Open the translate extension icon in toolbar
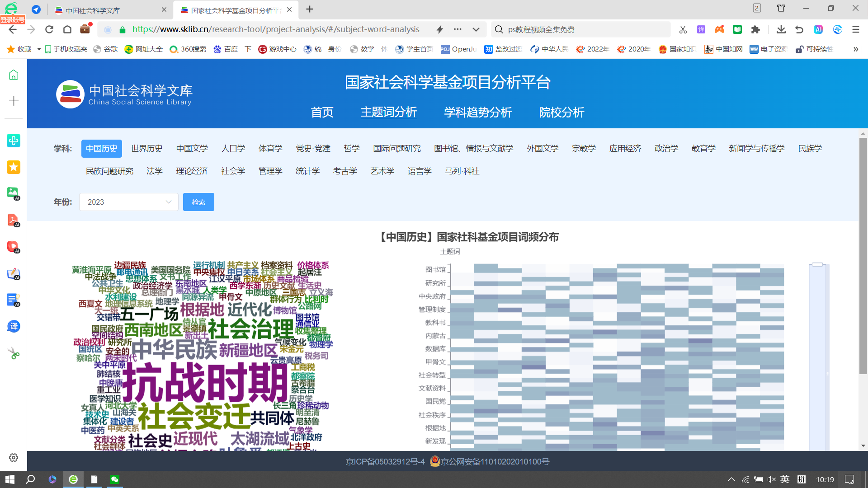The width and height of the screenshot is (868, 488). point(701,29)
